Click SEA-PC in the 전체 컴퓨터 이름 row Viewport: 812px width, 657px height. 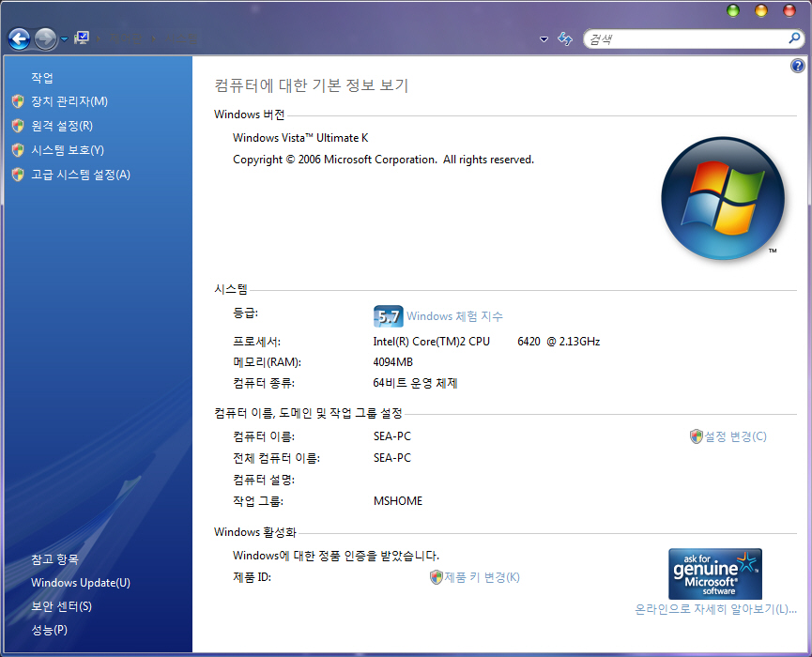392,458
